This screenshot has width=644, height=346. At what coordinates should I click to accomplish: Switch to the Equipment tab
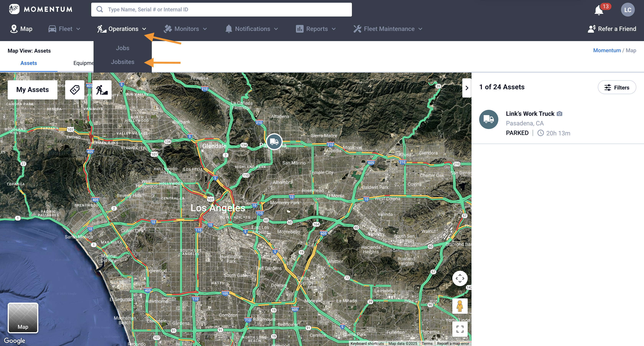[x=84, y=63]
